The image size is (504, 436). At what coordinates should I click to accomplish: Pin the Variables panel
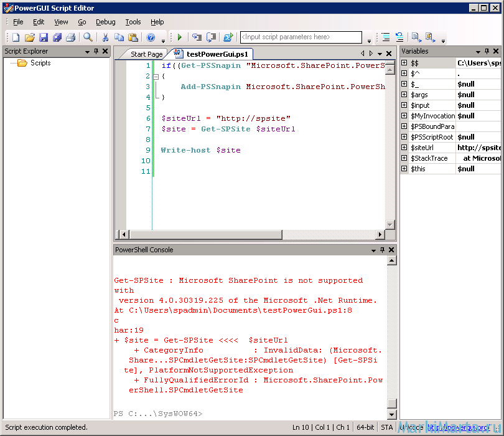(x=487, y=51)
